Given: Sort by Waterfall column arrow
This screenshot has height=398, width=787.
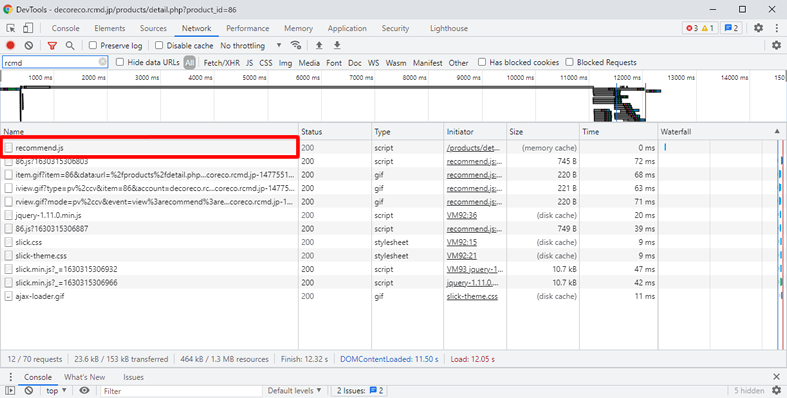Looking at the screenshot, I should 777,131.
